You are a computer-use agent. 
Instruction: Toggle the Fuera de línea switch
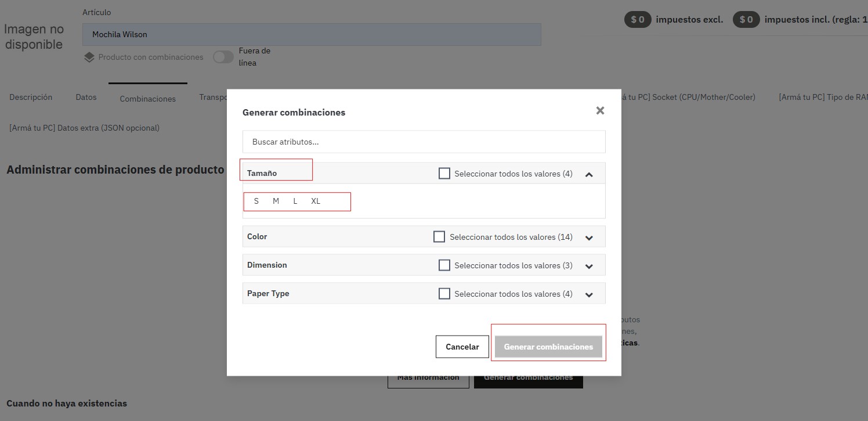(x=223, y=57)
